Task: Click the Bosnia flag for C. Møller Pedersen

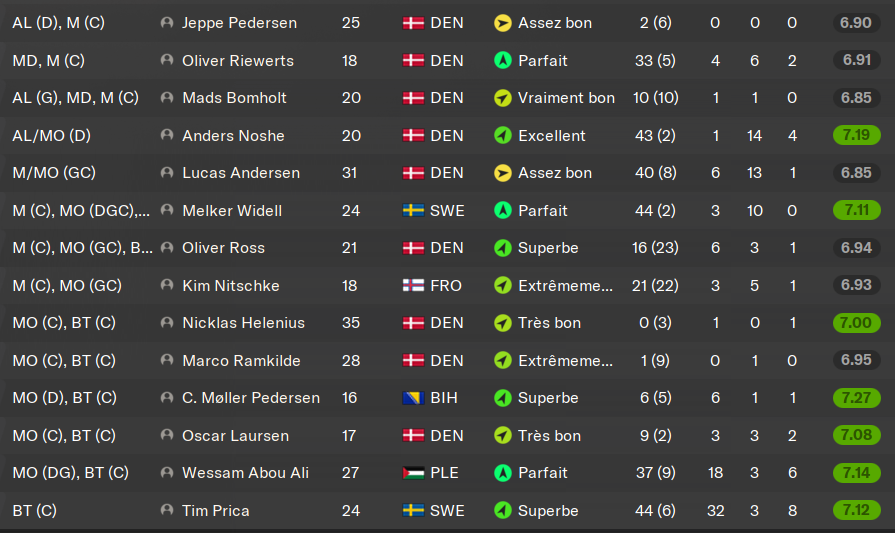Action: (413, 398)
